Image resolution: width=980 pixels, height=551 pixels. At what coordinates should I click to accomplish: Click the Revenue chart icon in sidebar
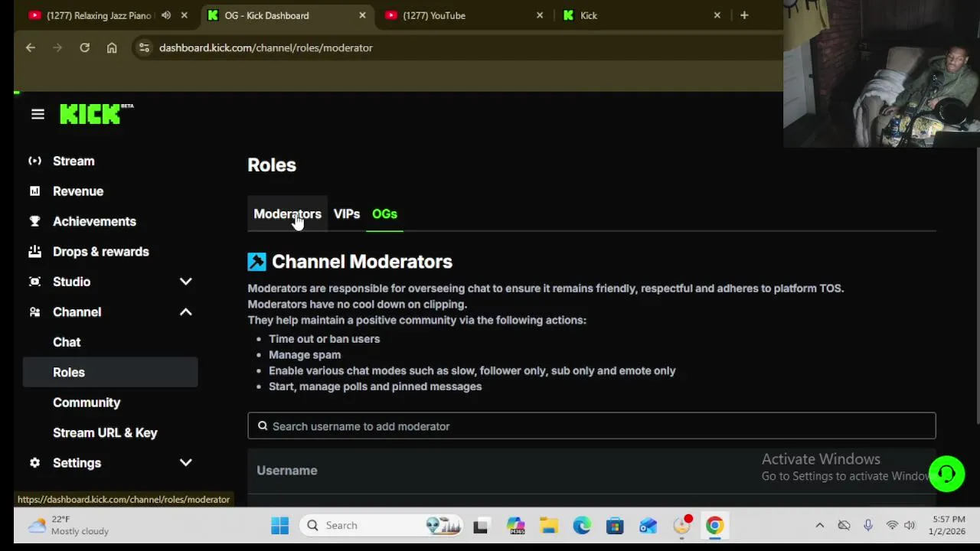pos(34,191)
